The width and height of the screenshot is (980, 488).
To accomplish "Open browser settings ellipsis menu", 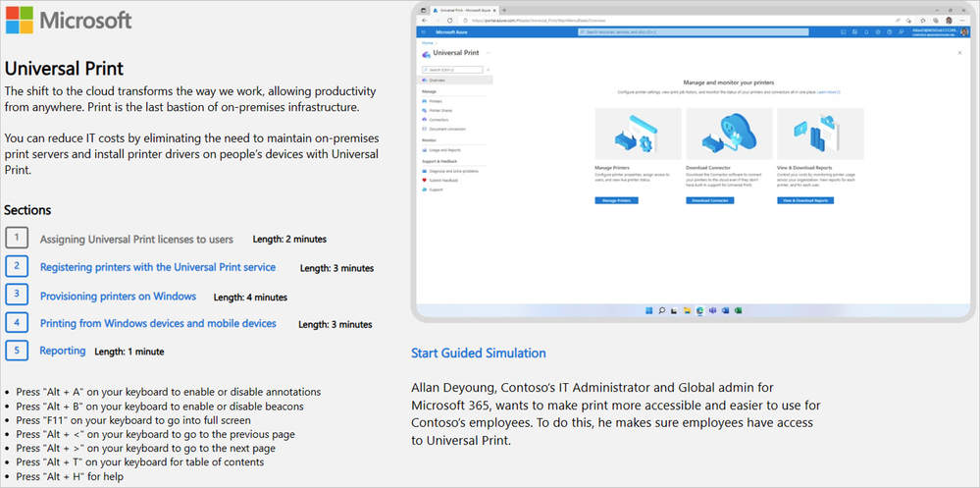I will [x=962, y=21].
